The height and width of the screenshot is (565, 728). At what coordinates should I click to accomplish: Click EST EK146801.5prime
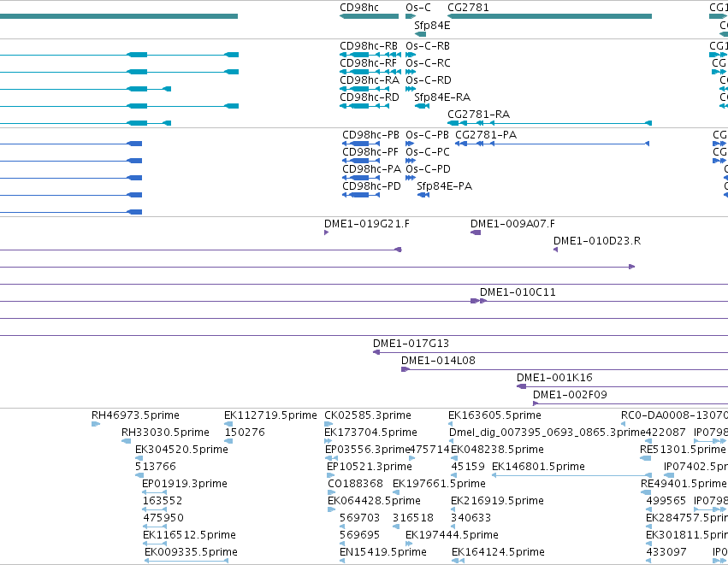[x=538, y=467]
